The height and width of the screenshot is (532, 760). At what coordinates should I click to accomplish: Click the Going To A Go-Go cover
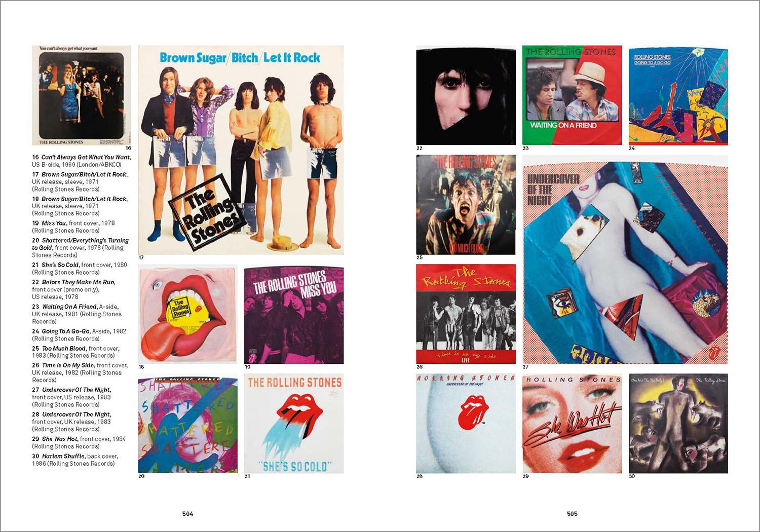coord(678,95)
